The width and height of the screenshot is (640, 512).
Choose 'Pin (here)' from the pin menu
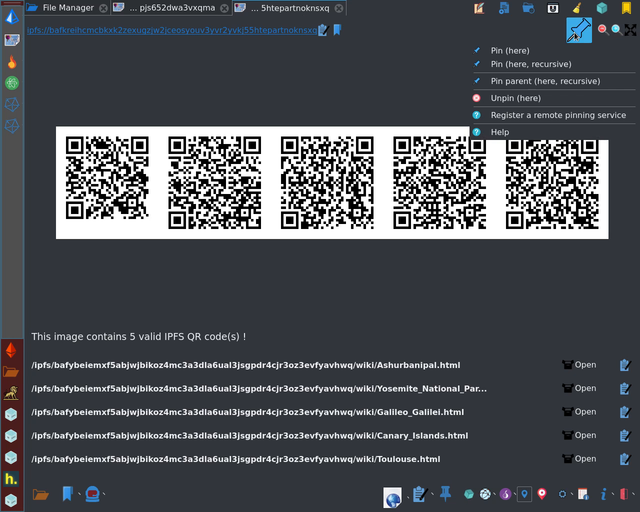point(510,51)
